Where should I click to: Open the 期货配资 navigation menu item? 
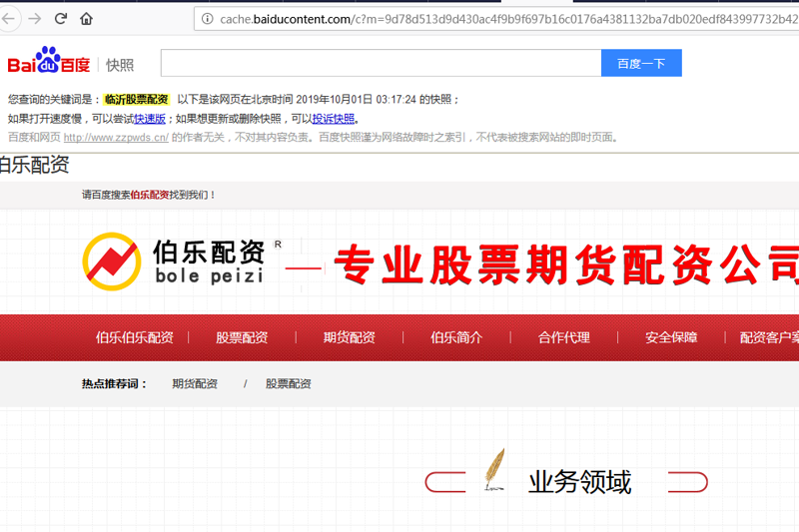[x=349, y=337]
